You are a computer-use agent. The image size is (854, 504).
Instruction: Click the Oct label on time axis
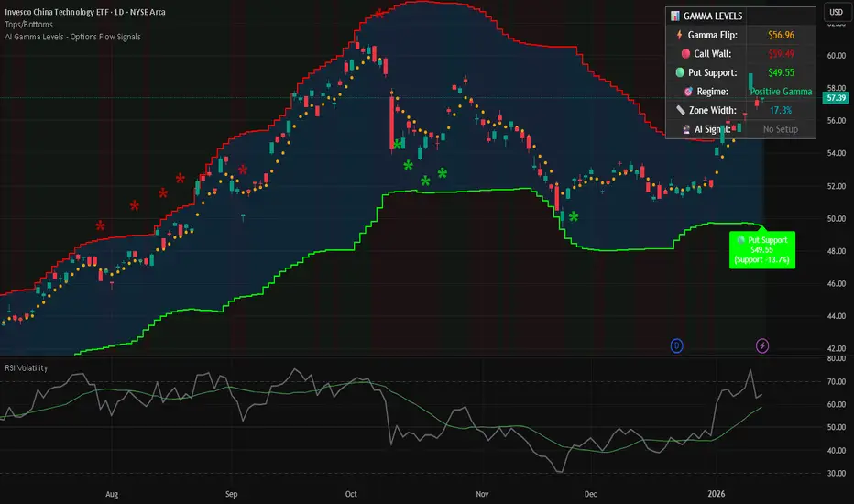pyautogui.click(x=351, y=494)
